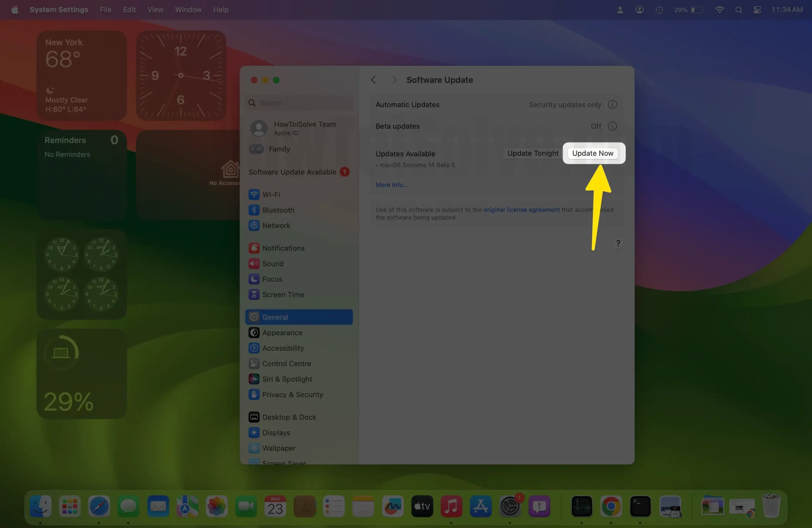The image size is (812, 528).
Task: Open Wi-Fi settings
Action: tap(299, 194)
